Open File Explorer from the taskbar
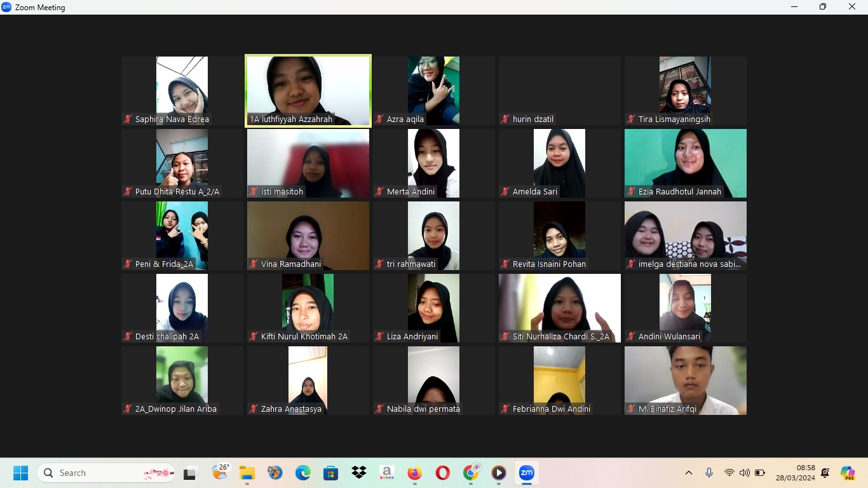The image size is (868, 488). click(247, 473)
